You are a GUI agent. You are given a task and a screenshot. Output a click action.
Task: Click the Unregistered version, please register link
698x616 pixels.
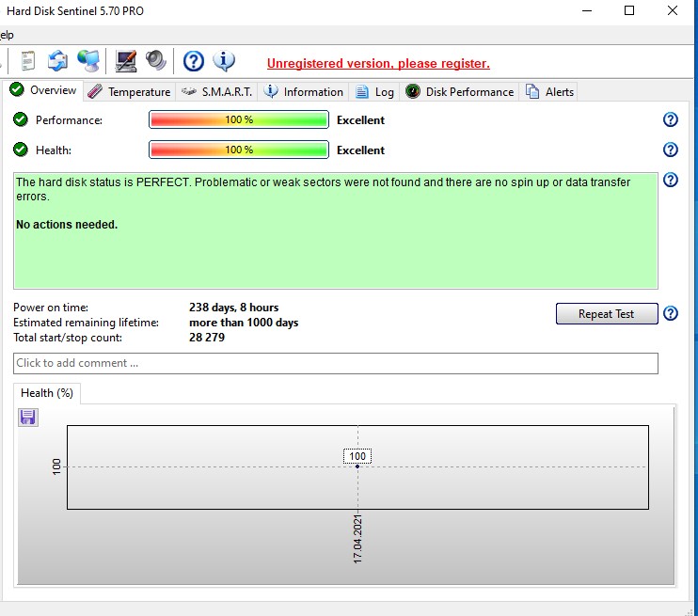378,64
